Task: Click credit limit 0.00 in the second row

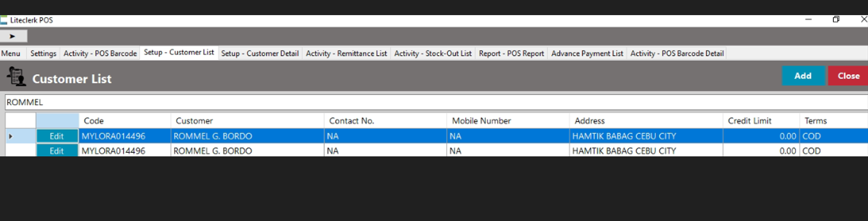Action: pos(788,151)
